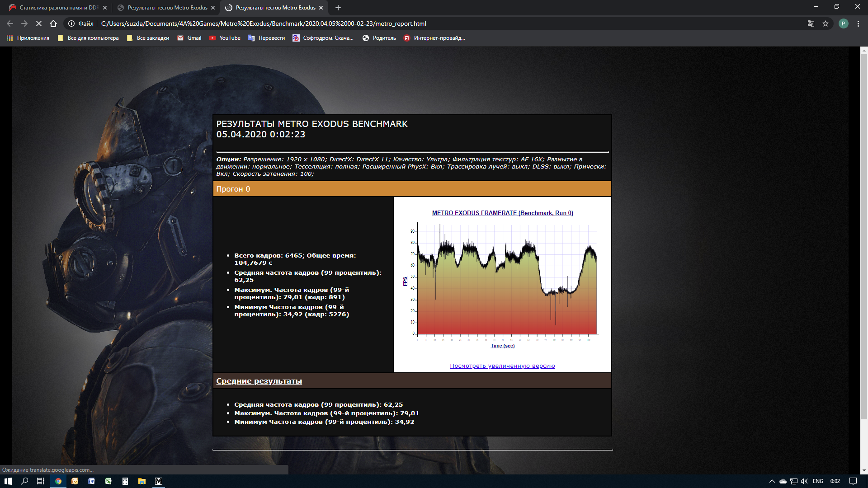Bookmark this page with the star icon

pos(826,23)
